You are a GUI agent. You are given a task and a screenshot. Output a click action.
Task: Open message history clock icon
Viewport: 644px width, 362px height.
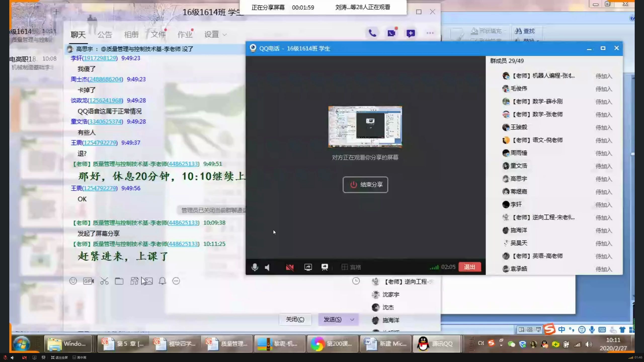point(356,281)
